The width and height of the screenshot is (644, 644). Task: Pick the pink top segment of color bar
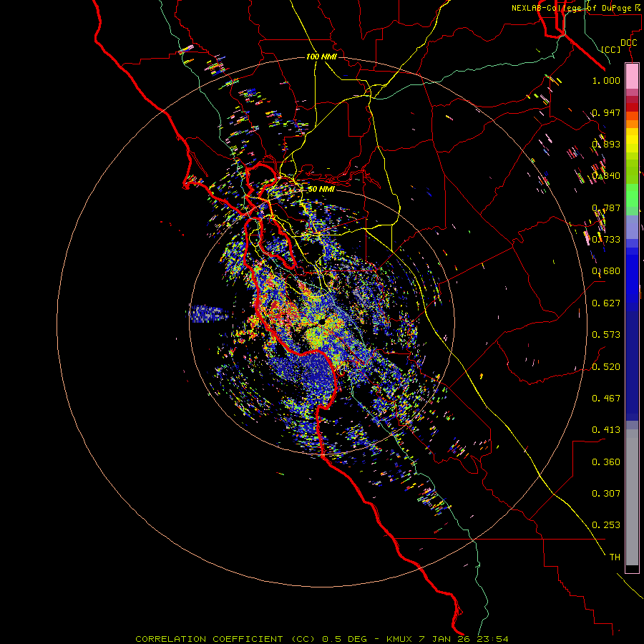click(x=632, y=76)
